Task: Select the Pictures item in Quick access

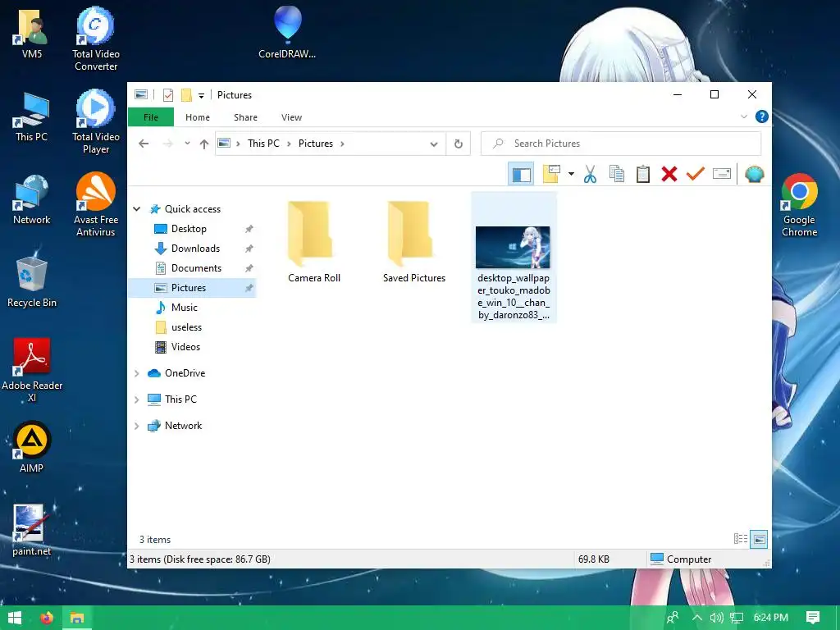Action: (192, 288)
